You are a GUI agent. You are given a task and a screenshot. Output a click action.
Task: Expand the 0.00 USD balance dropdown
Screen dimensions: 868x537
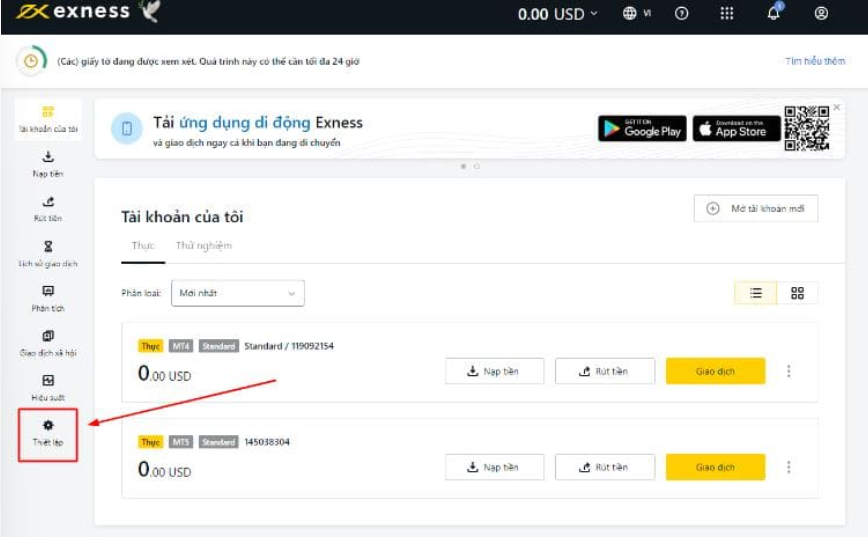[557, 14]
